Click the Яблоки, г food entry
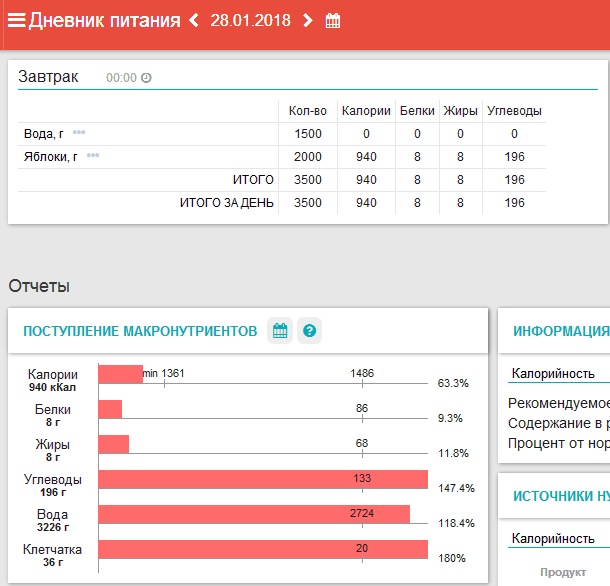The height and width of the screenshot is (586, 610). tap(51, 156)
